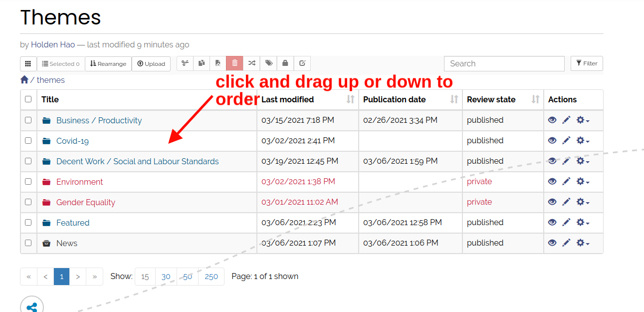
Task: Open the Rearrange dropdown button
Action: pos(108,64)
